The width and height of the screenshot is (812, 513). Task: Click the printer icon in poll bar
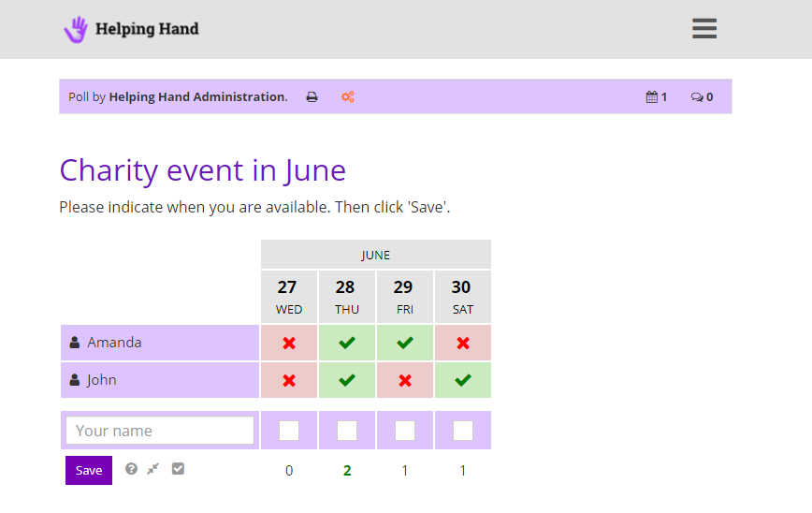tap(312, 97)
